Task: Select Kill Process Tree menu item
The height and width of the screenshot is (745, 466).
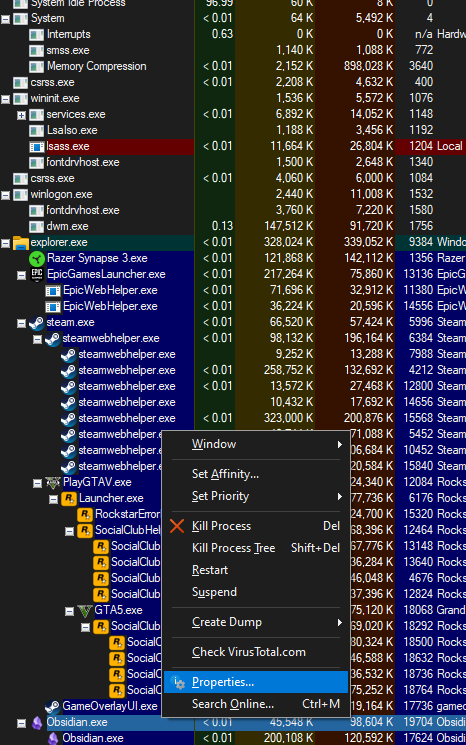Action: 257,548
